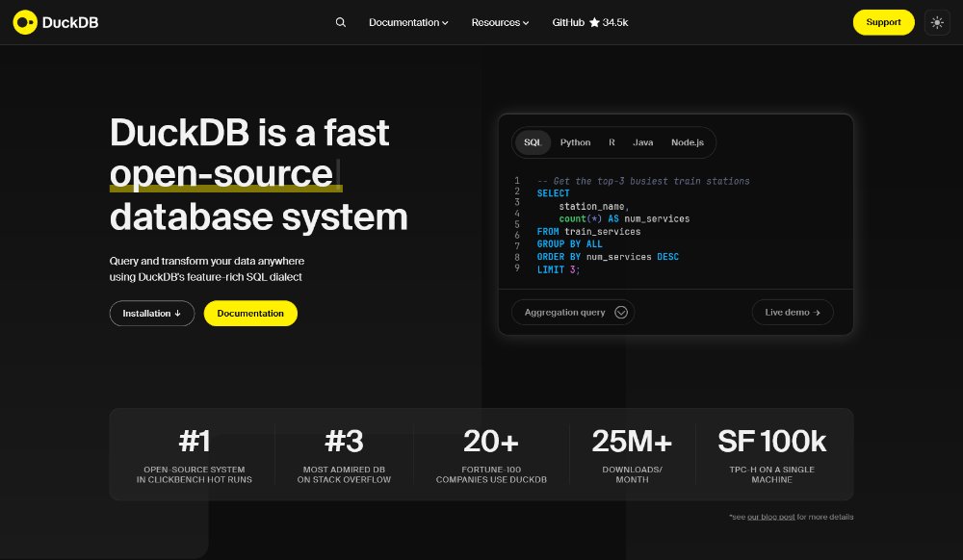Expand the Resources menu
This screenshot has width=963, height=560.
click(500, 22)
